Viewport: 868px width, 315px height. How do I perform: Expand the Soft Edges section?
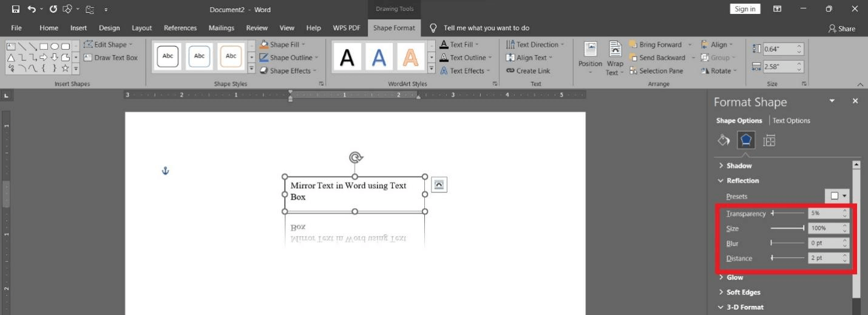740,292
